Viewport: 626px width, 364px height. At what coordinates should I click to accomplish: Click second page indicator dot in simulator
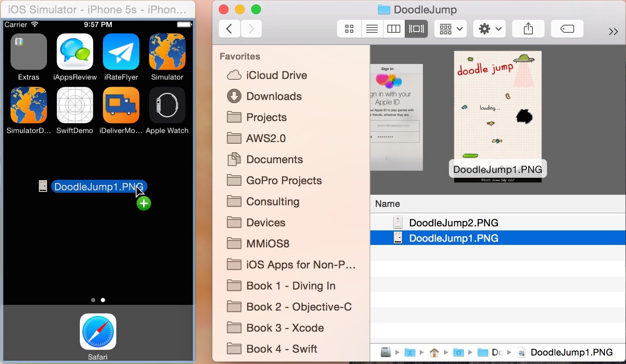point(103,300)
